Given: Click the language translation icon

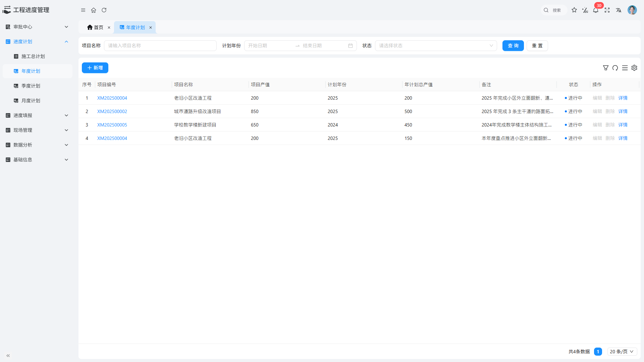Looking at the screenshot, I should (x=619, y=10).
